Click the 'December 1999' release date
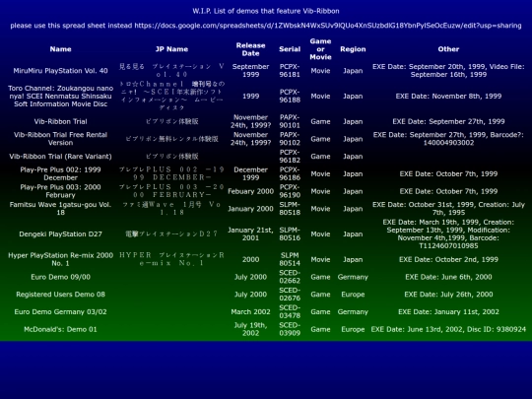Screen dimensions: 532x399 coord(251,173)
